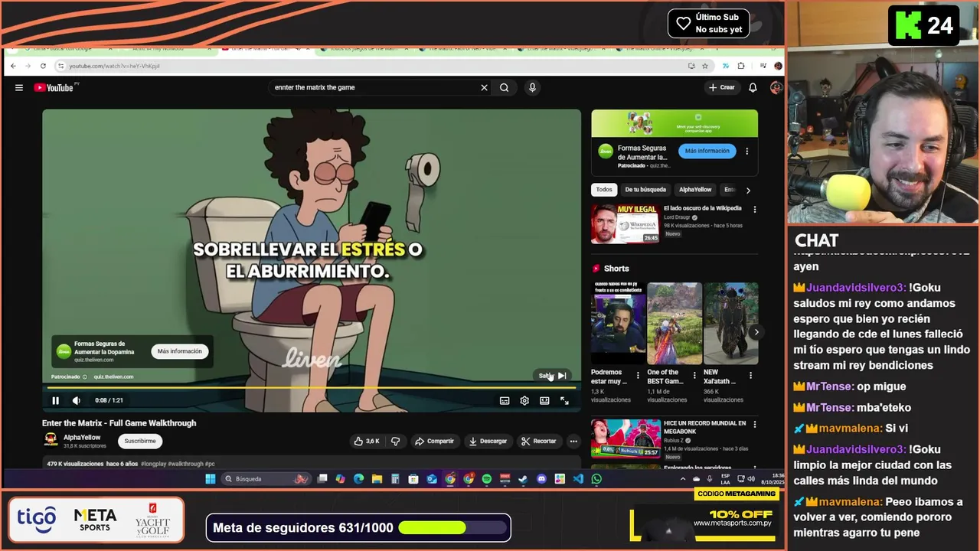Like the video with 3,6 K
Screen dimensions: 980x551
(367, 441)
